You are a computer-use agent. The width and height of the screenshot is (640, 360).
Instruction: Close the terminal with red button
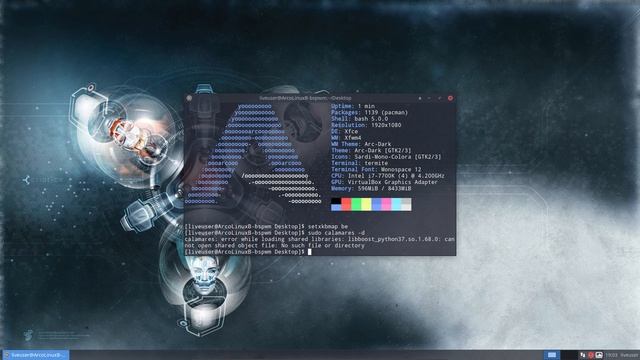pyautogui.click(x=450, y=98)
